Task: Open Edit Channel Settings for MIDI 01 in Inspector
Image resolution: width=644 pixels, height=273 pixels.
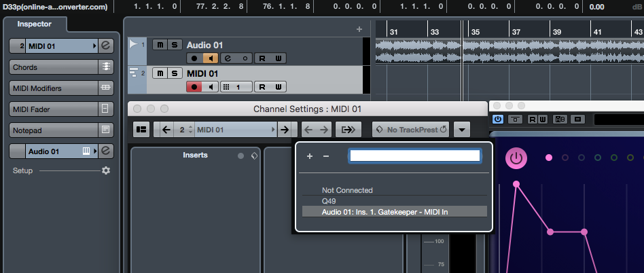Action: (x=106, y=45)
